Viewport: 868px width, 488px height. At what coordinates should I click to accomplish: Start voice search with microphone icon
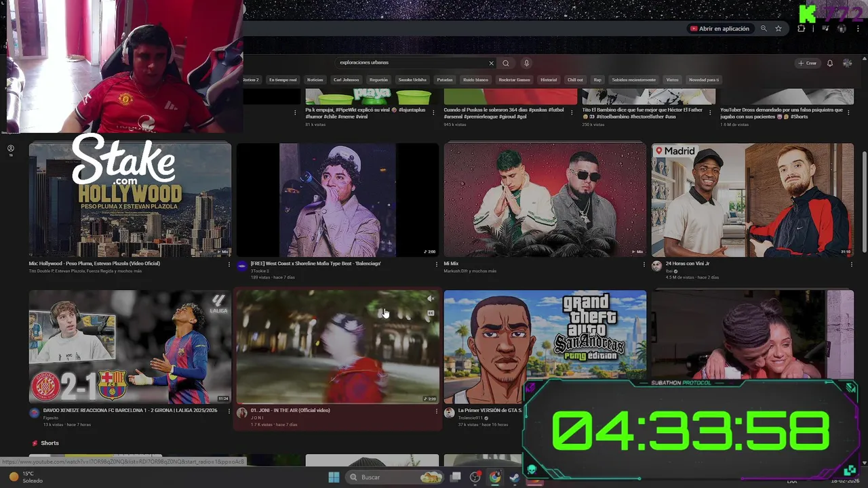[526, 63]
